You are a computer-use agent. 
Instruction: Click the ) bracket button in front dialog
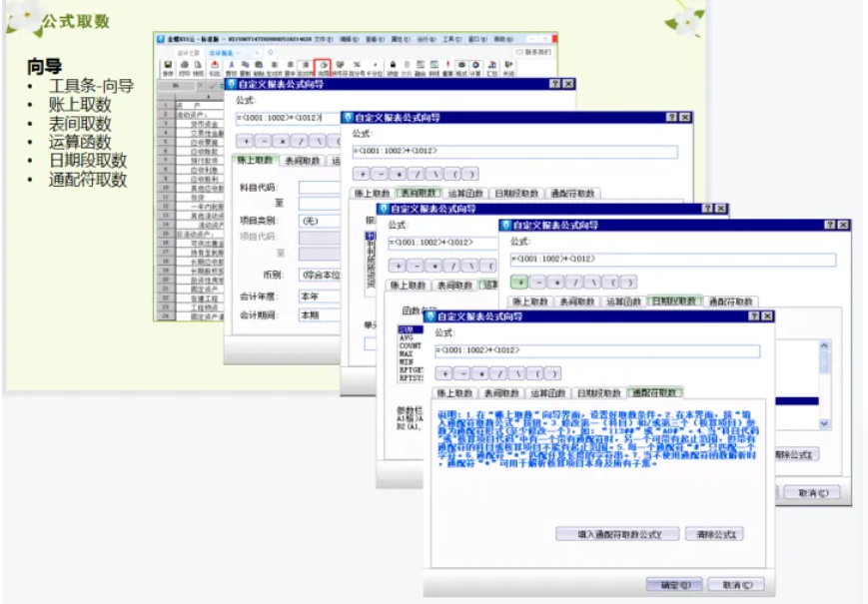[x=553, y=374]
